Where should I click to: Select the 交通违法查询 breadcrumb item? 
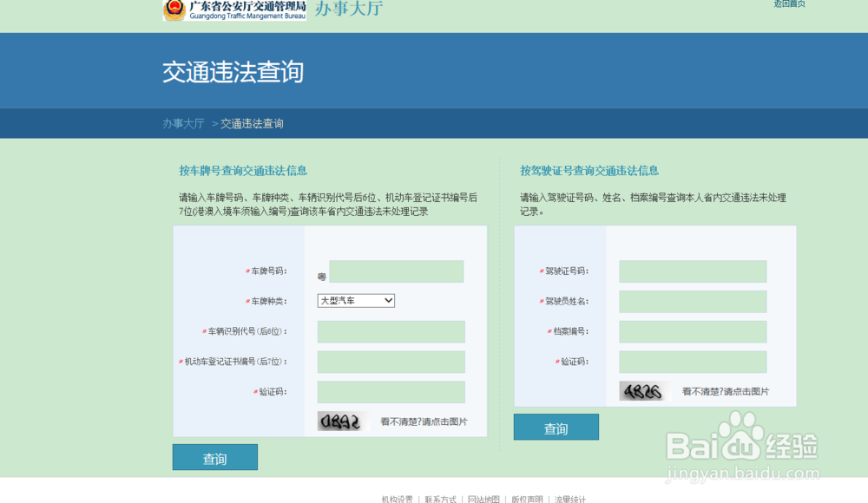click(253, 123)
